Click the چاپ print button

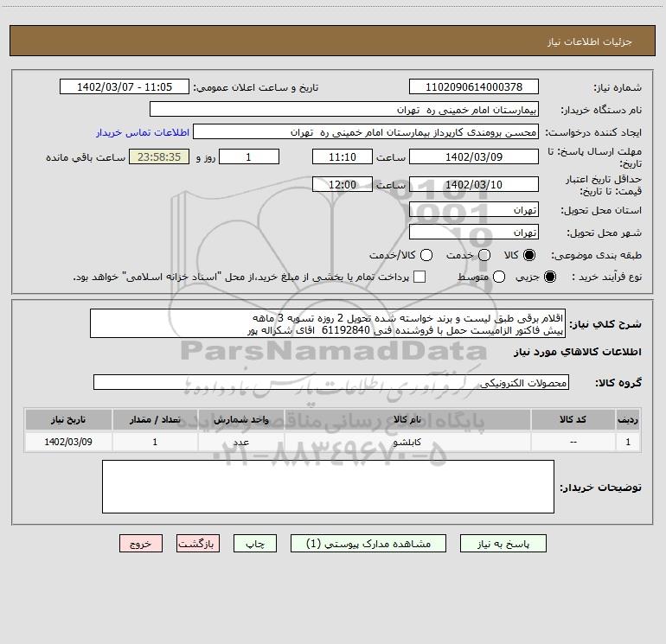255,544
